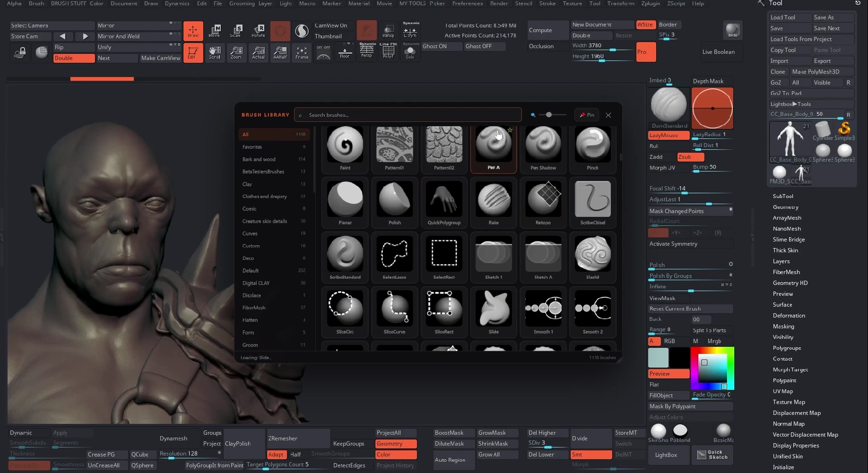
Task: Click the Zoom document icon
Action: click(236, 52)
